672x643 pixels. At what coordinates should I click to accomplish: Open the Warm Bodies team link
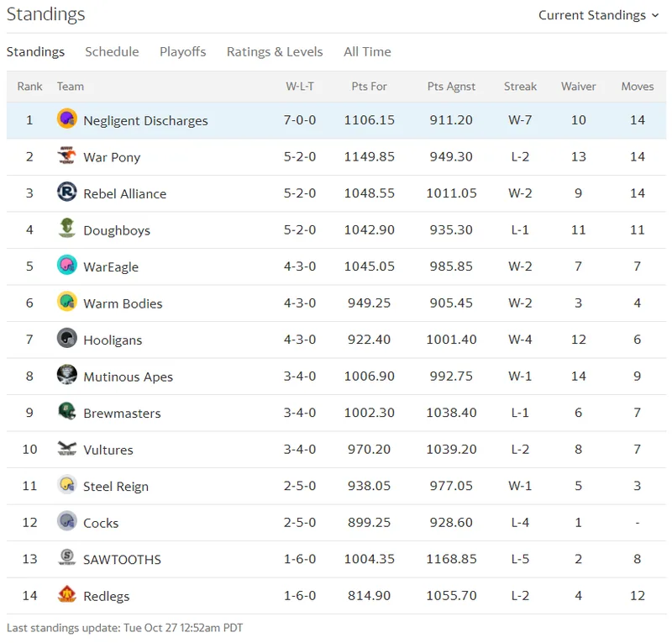pos(123,303)
